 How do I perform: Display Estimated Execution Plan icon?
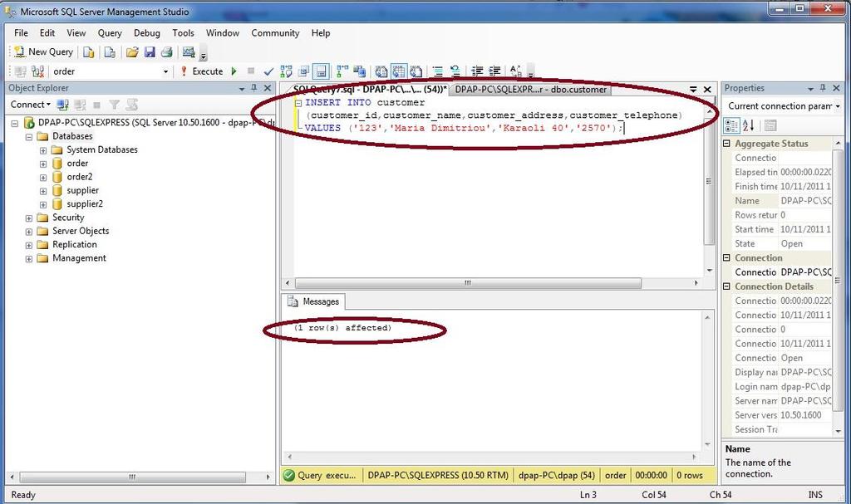286,71
